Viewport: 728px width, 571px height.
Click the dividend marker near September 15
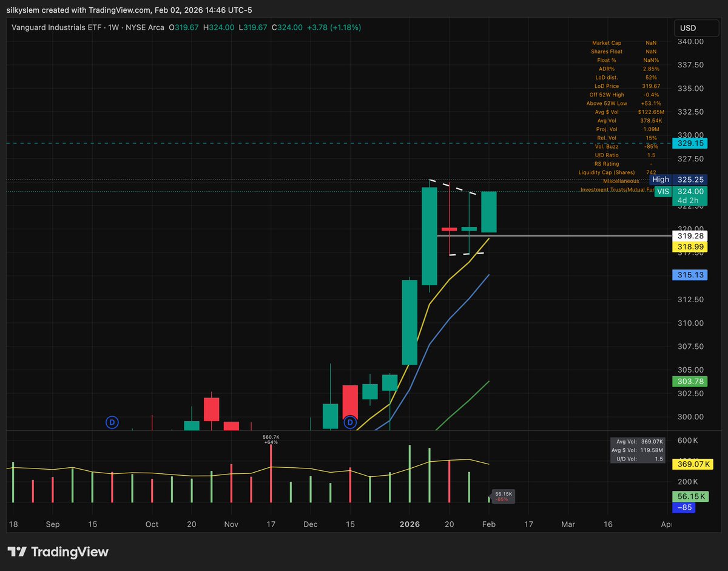click(x=112, y=422)
